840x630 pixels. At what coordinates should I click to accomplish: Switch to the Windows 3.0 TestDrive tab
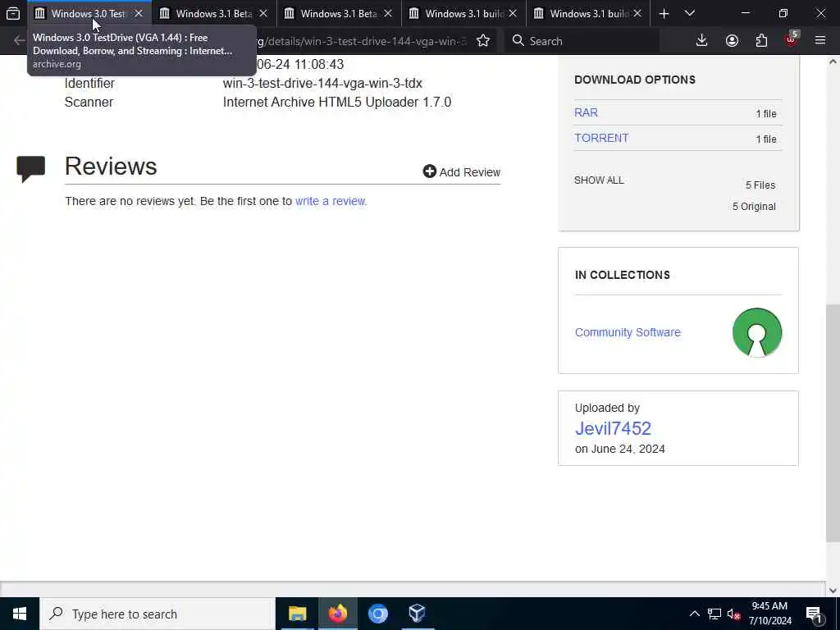click(89, 13)
